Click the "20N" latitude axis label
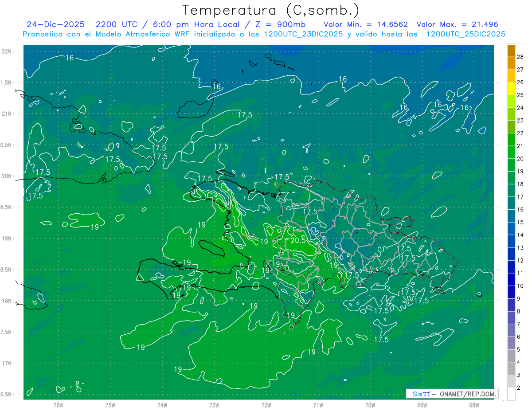Screen dimensions: 532x411 [7, 176]
